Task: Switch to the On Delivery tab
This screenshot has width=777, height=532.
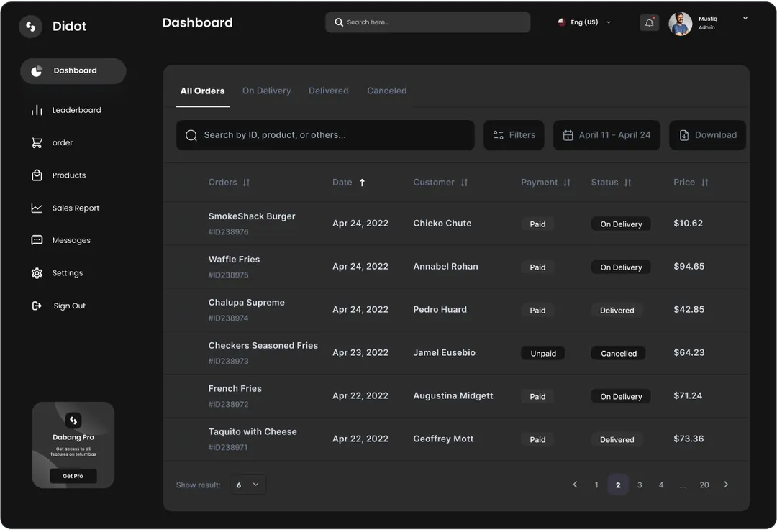Action: tap(266, 91)
